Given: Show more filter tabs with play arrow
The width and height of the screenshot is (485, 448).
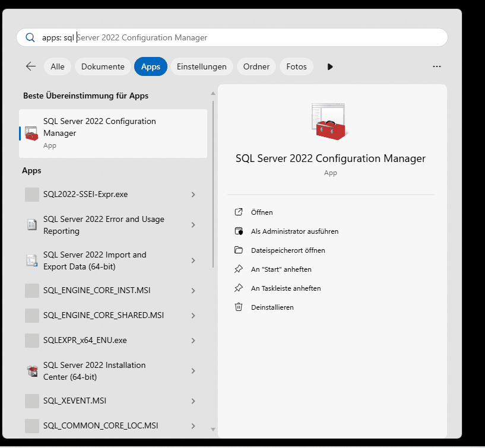Looking at the screenshot, I should tap(330, 66).
